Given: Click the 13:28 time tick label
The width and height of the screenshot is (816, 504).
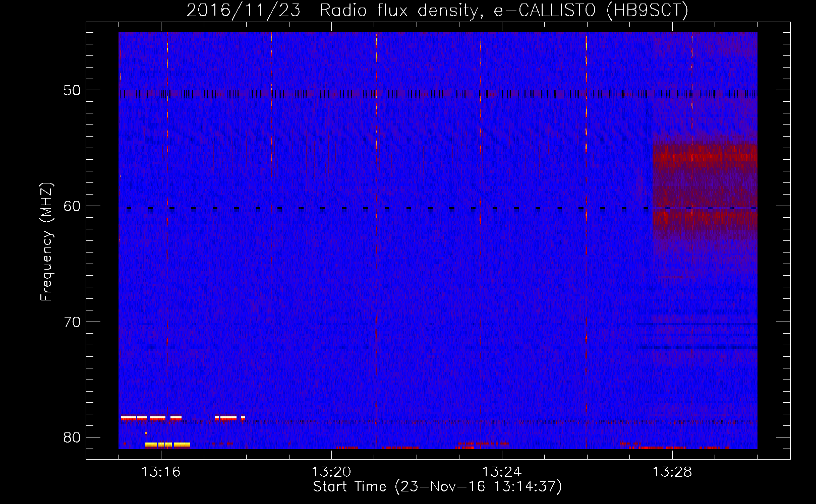Looking at the screenshot, I should point(672,472).
